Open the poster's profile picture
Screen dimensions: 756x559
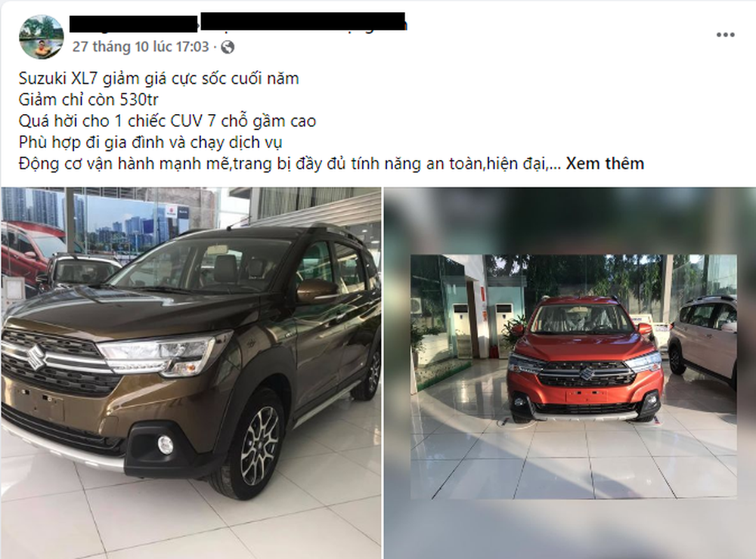click(41, 36)
